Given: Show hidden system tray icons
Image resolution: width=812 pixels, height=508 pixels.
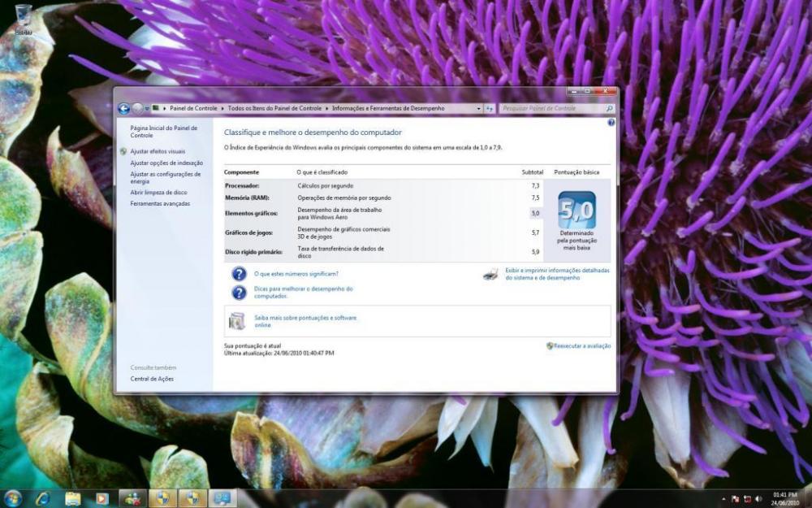Looking at the screenshot, I should (723, 498).
